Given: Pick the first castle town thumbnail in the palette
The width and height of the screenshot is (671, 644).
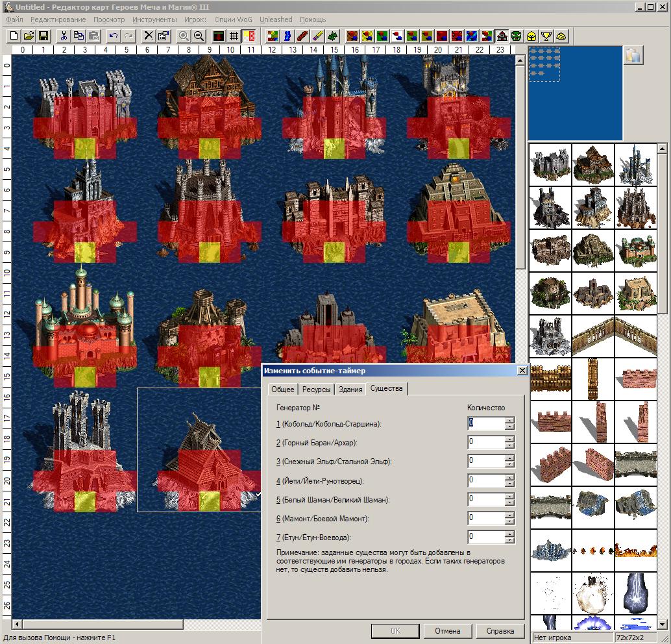Looking at the screenshot, I should 550,165.
